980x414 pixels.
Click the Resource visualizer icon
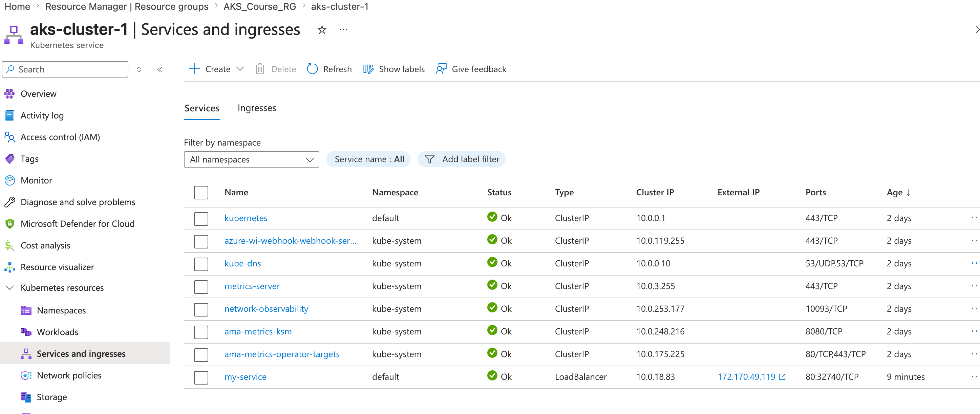pos(10,267)
